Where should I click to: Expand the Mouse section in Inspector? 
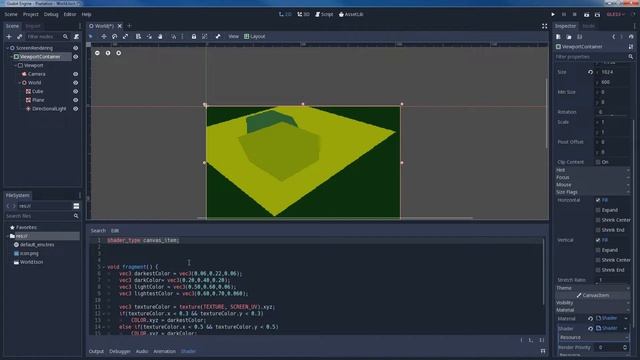point(592,184)
